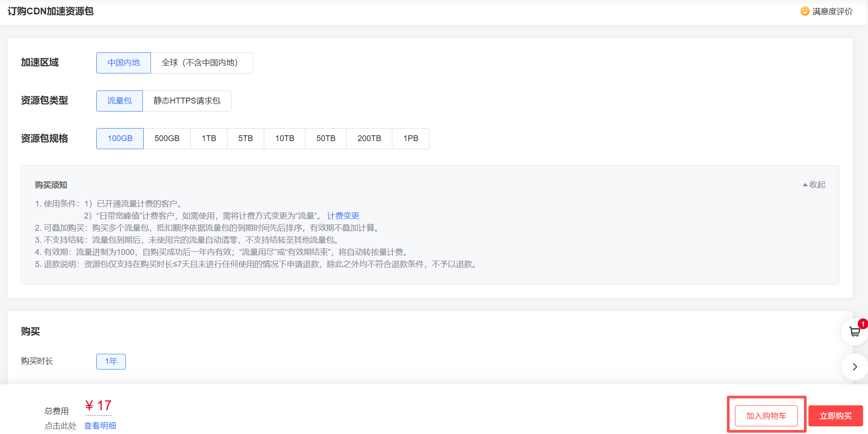Select the 50TB package size

326,138
